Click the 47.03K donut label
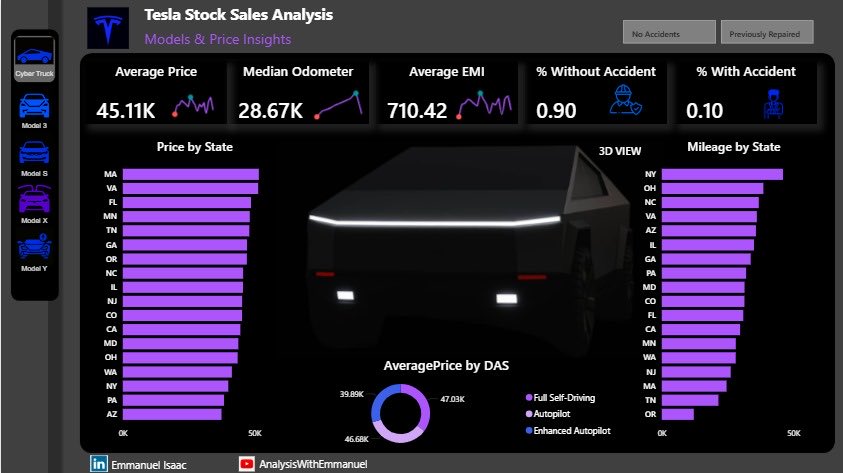843x473 pixels. [453, 399]
